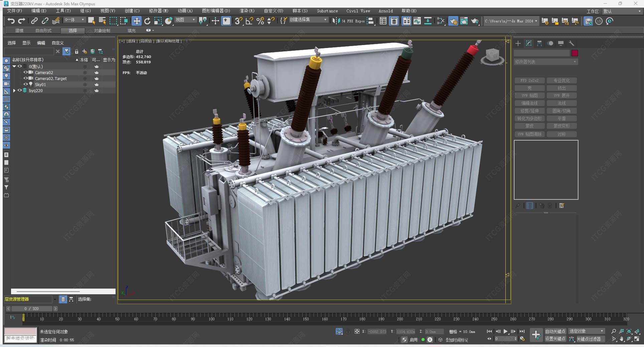Select the Move transform tool
The width and height of the screenshot is (644, 347).
tap(136, 21)
